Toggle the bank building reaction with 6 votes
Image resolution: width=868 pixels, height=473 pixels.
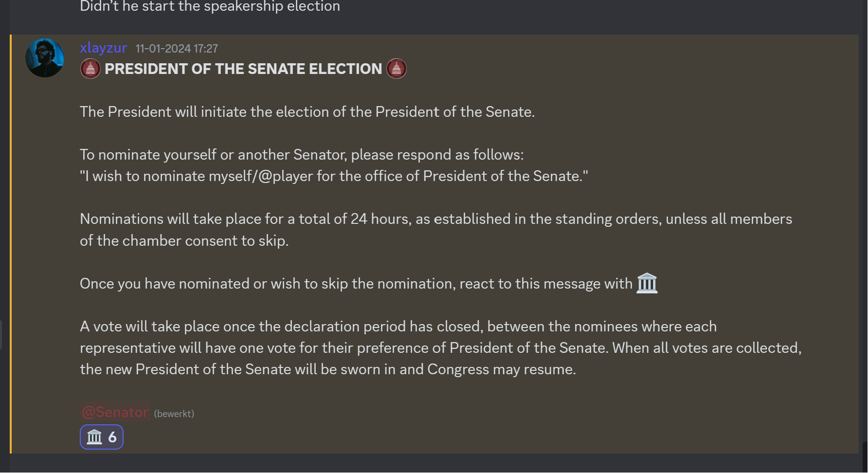(x=102, y=437)
